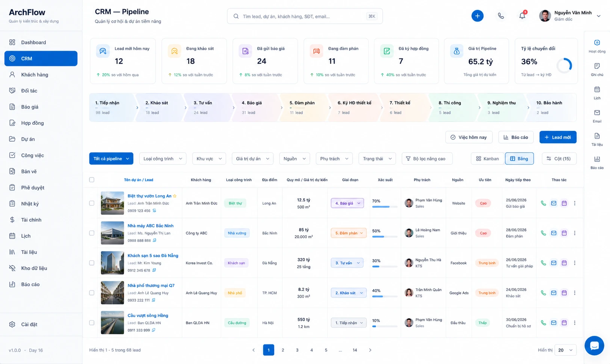Click the blue plus icon in header
The image size is (610, 364).
point(477,16)
